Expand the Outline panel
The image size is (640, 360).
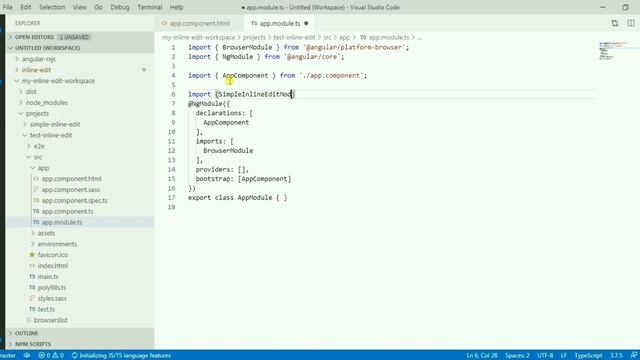coord(80,333)
